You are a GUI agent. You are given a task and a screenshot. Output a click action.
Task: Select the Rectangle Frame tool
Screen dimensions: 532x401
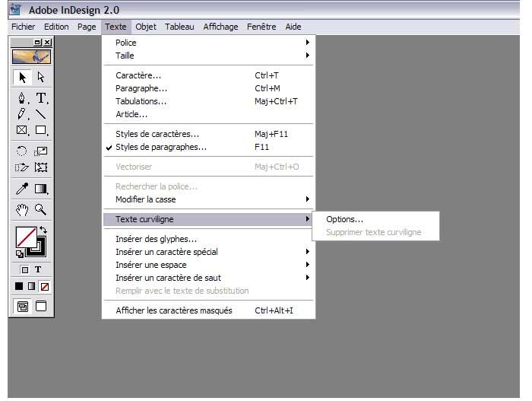coord(22,130)
